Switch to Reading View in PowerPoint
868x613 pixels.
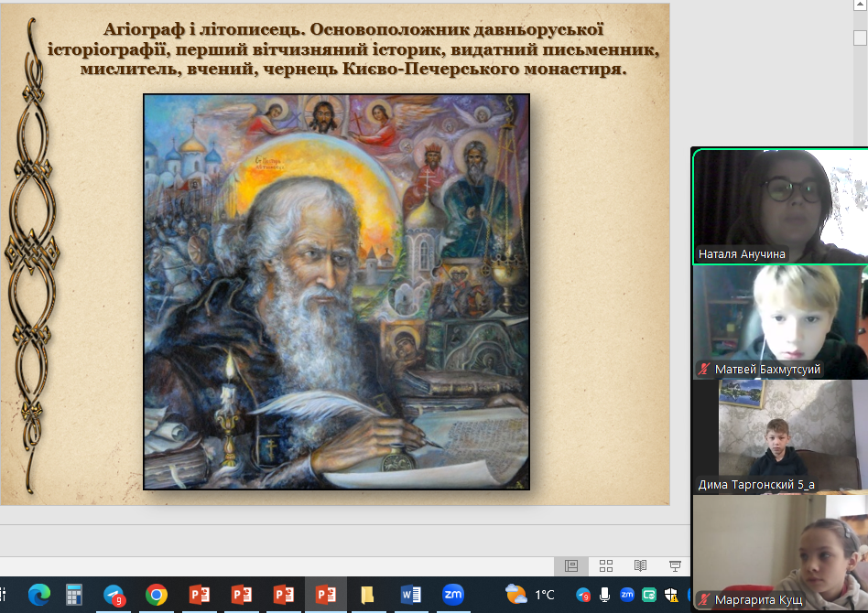[640, 565]
